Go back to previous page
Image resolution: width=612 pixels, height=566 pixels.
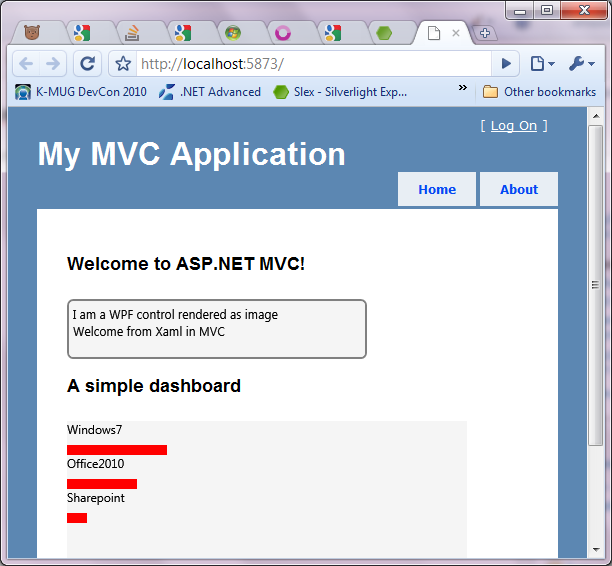(27, 64)
